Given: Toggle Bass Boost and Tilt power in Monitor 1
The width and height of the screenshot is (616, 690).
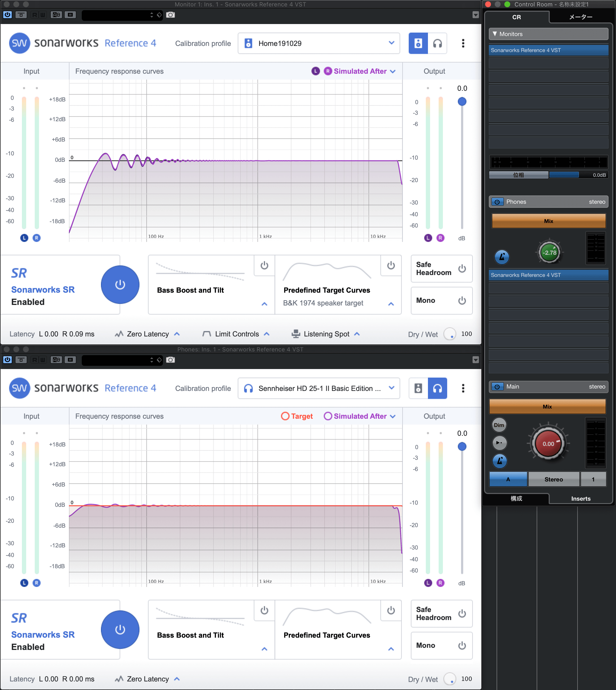Looking at the screenshot, I should 264,266.
